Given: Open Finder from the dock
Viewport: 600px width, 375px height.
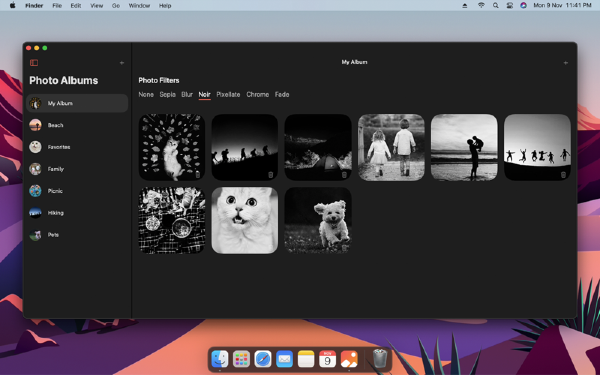Looking at the screenshot, I should tap(220, 359).
